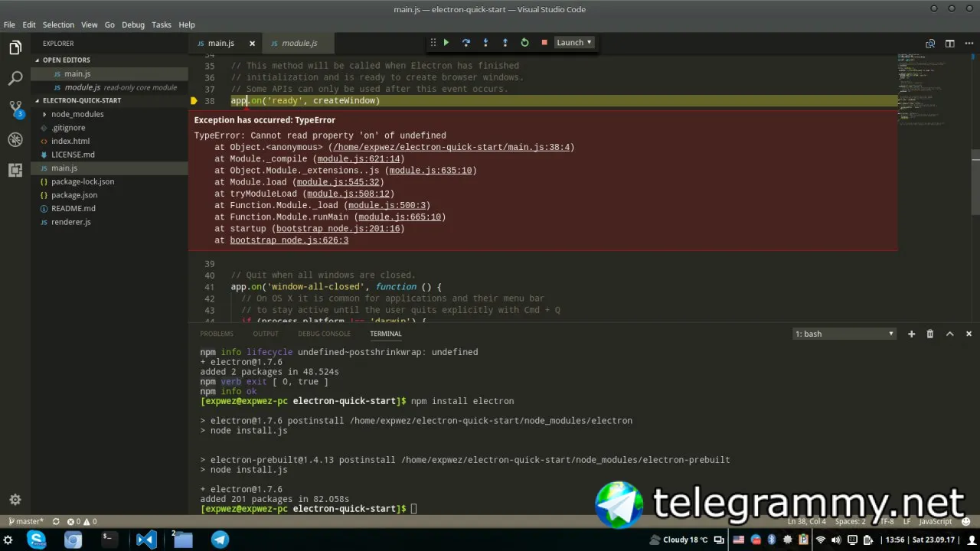Viewport: 980px width, 551px height.
Task: Click the Step Over debug icon
Action: point(465,43)
